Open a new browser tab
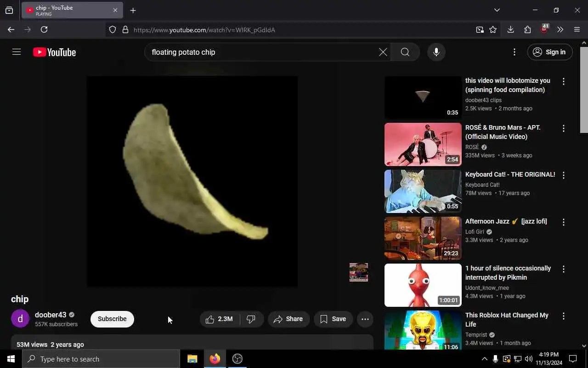The width and height of the screenshot is (588, 368). click(133, 10)
